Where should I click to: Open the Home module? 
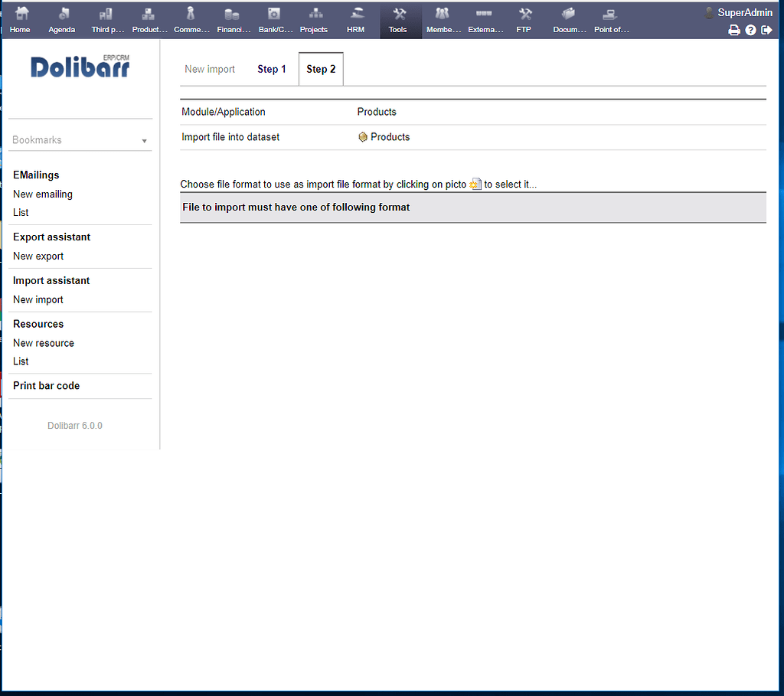coord(19,20)
